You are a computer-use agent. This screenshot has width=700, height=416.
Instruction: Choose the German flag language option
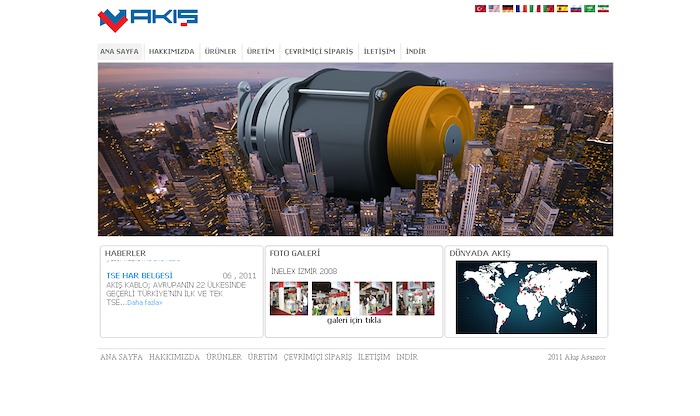click(508, 8)
